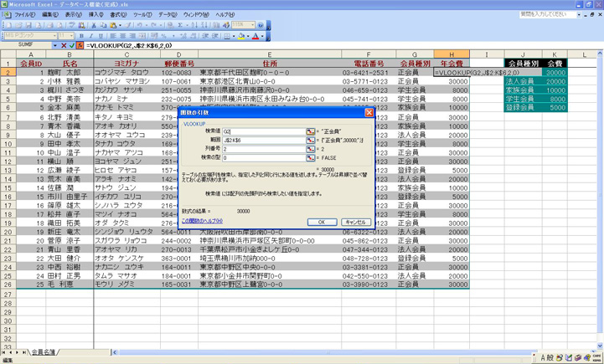Select the 会員名簿 sheet tab
This screenshot has width=604, height=364.
click(44, 351)
